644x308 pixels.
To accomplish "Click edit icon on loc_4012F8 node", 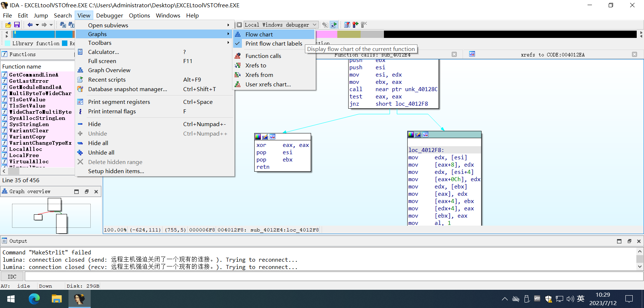I will 418,134.
